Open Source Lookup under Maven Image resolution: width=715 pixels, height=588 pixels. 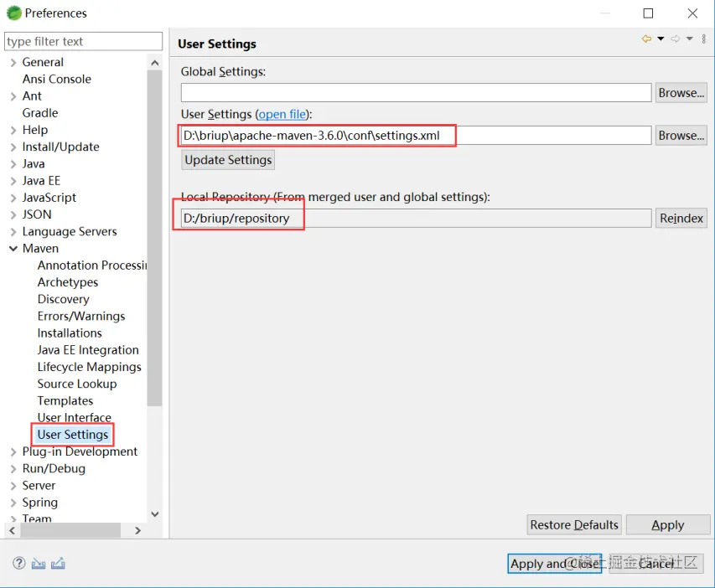(77, 384)
